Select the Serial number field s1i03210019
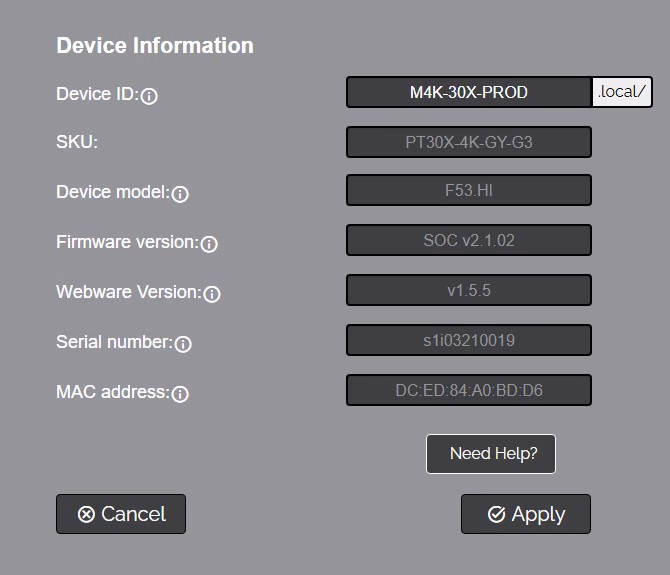The height and width of the screenshot is (575, 670). (x=469, y=340)
